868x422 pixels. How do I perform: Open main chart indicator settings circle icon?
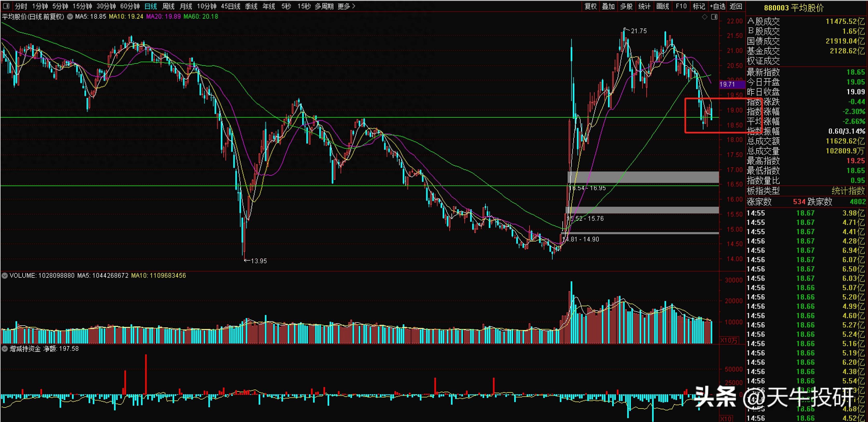click(x=70, y=17)
